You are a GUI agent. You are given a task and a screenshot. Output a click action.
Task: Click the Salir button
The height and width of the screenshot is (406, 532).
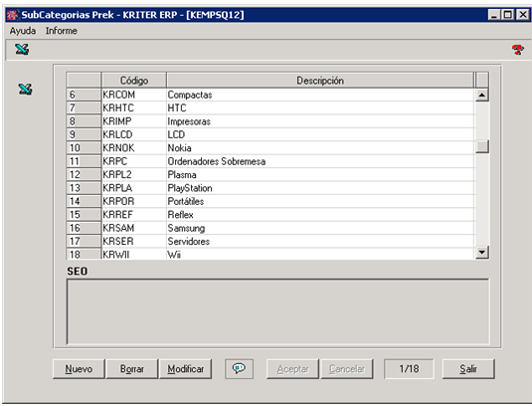[468, 368]
